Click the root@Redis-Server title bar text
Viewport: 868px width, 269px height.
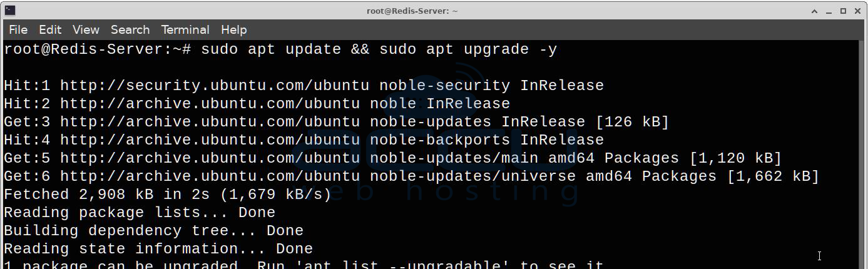[412, 11]
